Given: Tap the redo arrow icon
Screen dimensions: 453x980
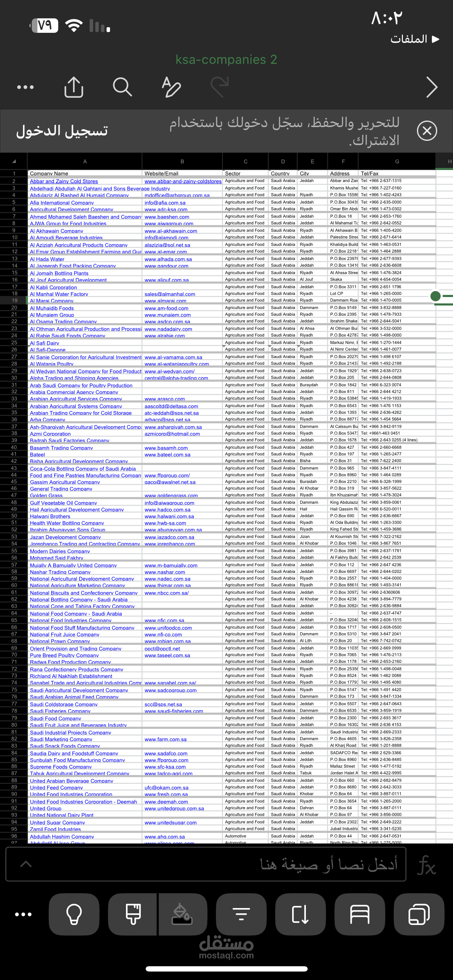Looking at the screenshot, I should point(220,87).
